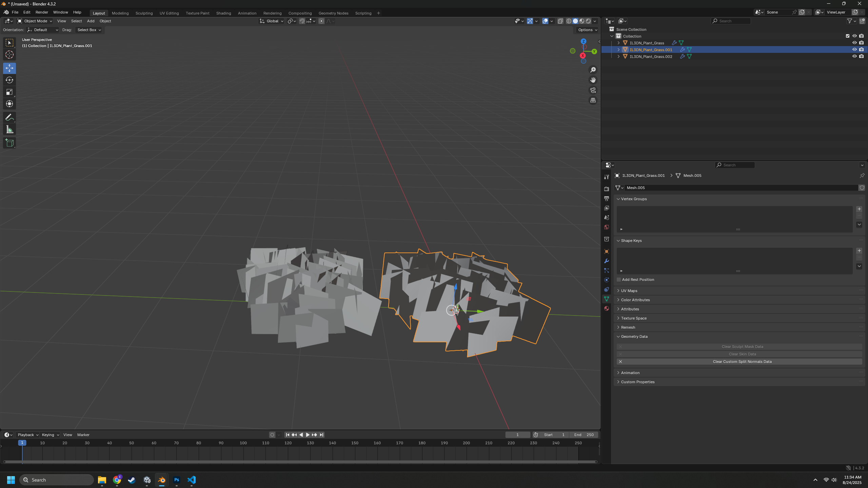This screenshot has height=488, width=868.
Task: Enable Add Rest Position checkbox
Action: 619,280
